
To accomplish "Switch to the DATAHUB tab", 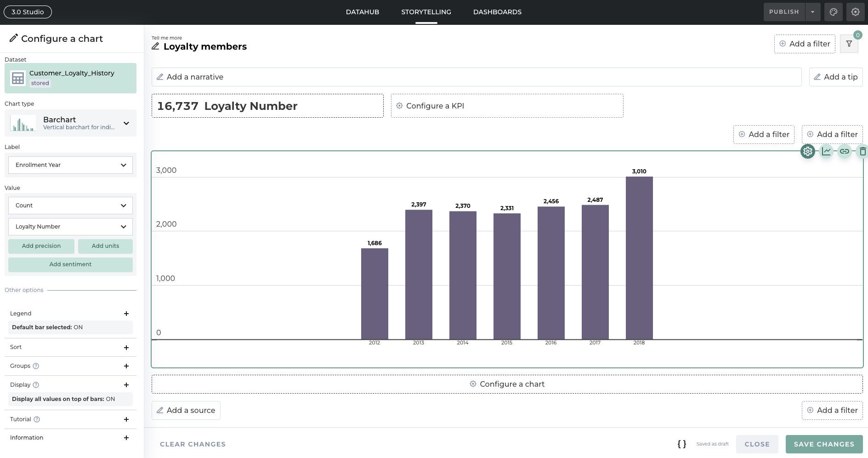I will point(362,11).
